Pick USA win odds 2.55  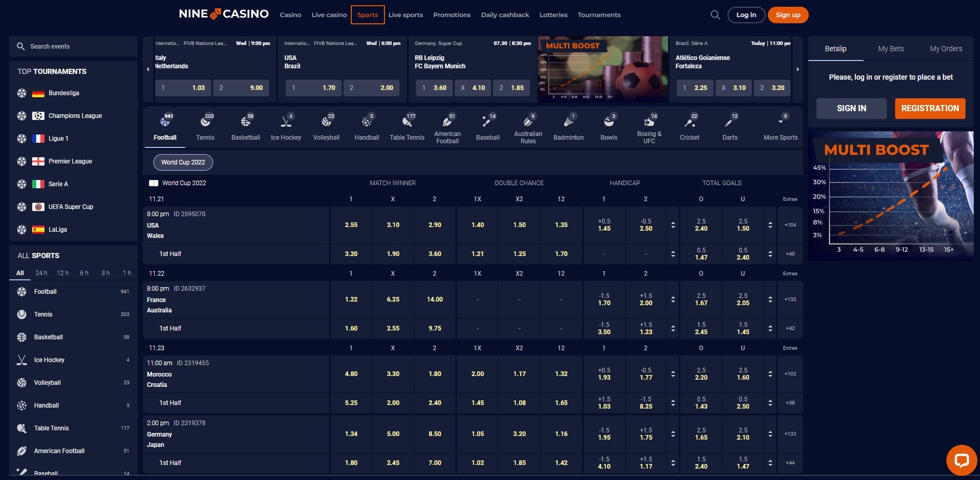tap(351, 225)
